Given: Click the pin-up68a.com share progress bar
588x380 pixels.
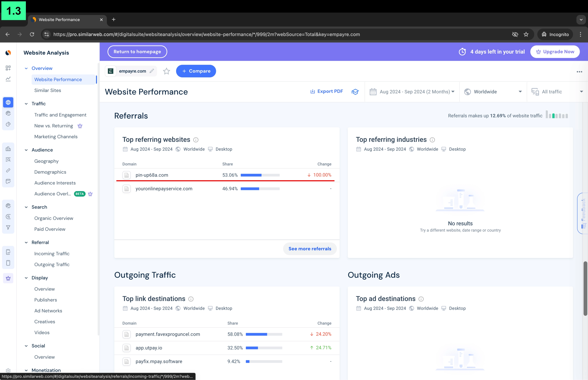Looking at the screenshot, I should 260,175.
